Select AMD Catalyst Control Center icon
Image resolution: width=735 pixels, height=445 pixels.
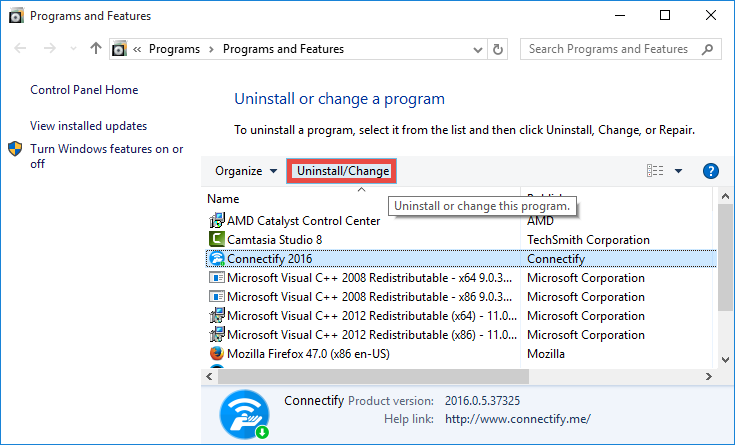click(217, 220)
